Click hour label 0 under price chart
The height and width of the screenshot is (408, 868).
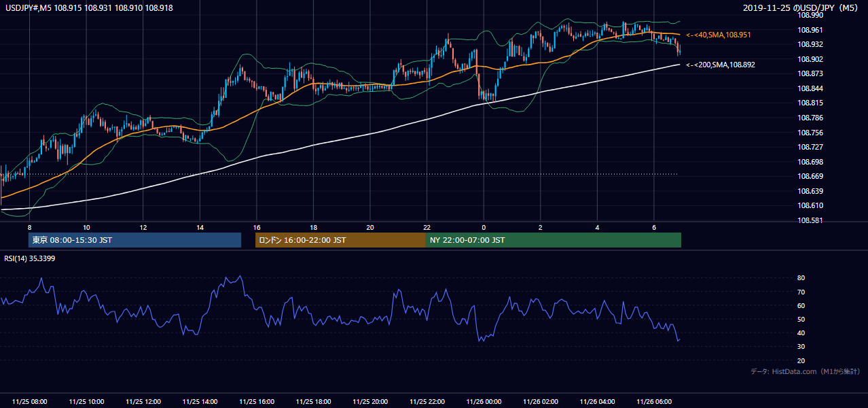click(x=484, y=227)
